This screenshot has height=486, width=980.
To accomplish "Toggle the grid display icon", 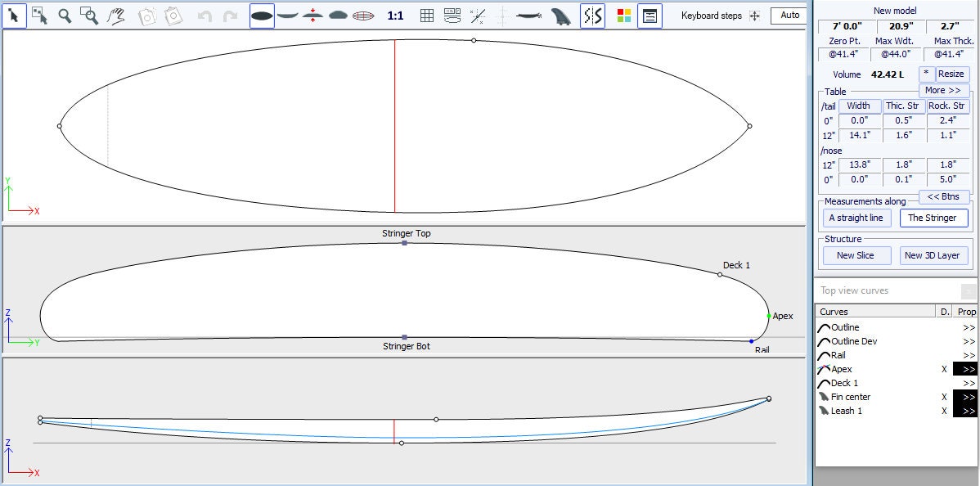I will click(x=426, y=15).
